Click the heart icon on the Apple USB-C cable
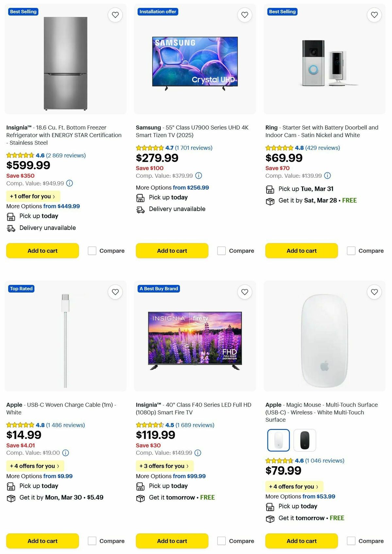This screenshot has height=554, width=392. pyautogui.click(x=115, y=292)
